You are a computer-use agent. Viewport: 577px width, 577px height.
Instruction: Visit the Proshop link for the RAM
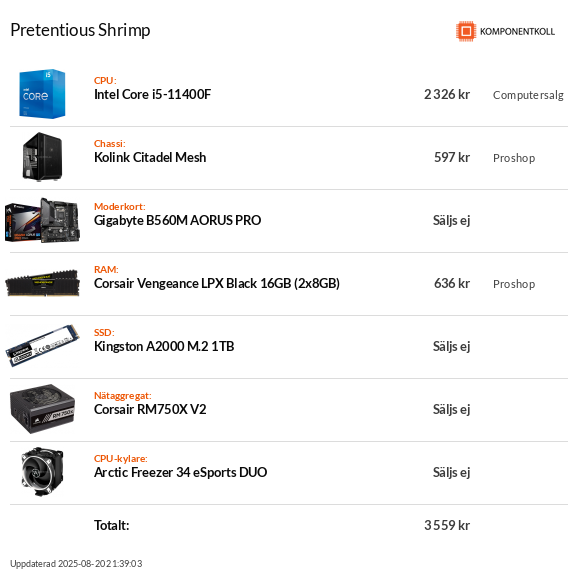(x=514, y=284)
